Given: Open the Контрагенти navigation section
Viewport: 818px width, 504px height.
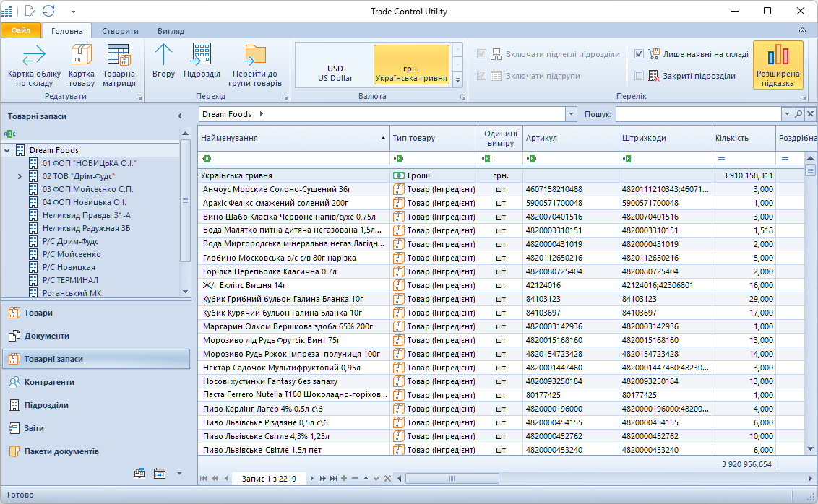Looking at the screenshot, I should (97, 382).
